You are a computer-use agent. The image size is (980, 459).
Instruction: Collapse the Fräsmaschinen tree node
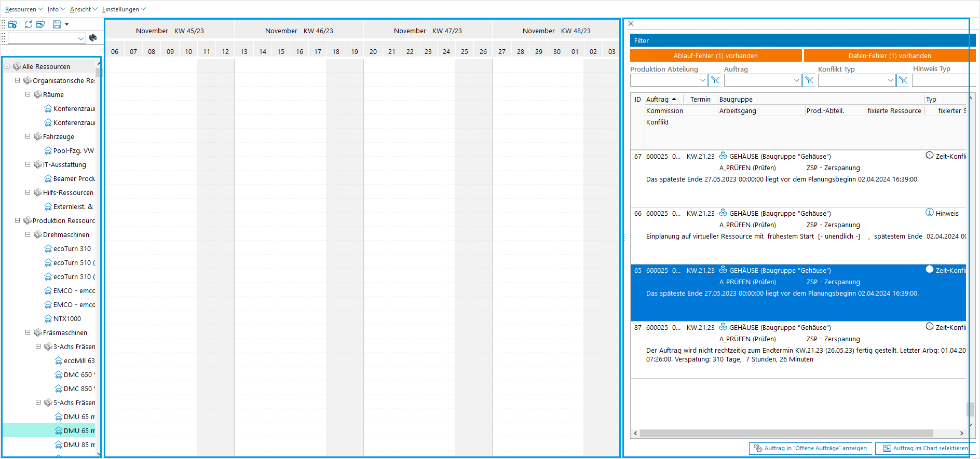pyautogui.click(x=28, y=332)
